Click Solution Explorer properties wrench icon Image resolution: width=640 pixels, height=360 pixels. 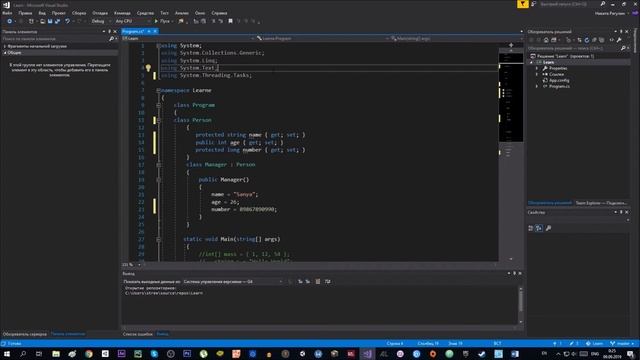point(619,40)
